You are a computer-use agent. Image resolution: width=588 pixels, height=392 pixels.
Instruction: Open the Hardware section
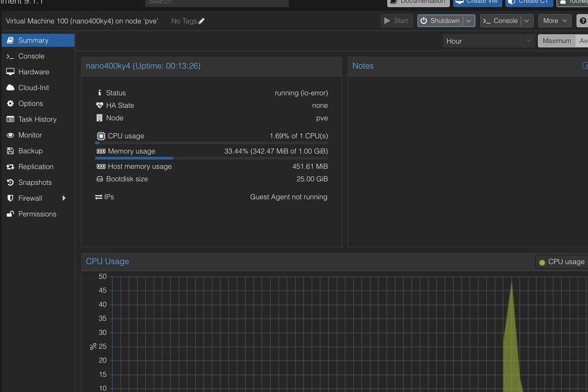coord(38,72)
